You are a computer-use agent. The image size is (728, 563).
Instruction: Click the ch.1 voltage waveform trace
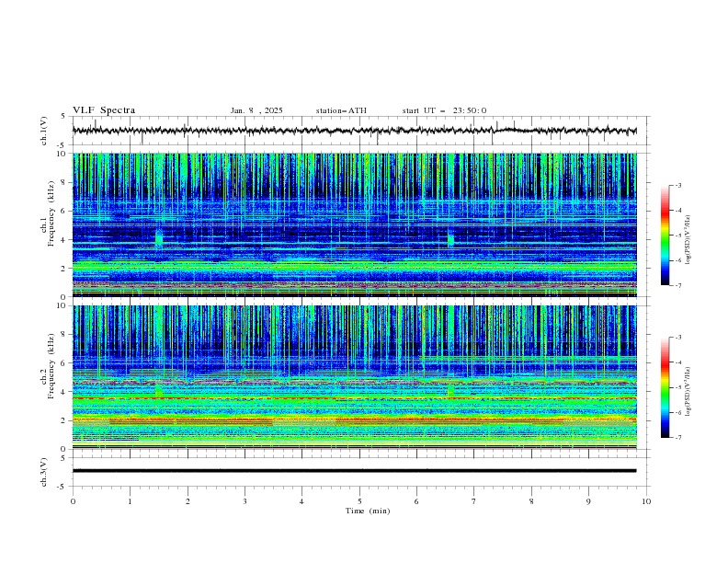coord(354,131)
